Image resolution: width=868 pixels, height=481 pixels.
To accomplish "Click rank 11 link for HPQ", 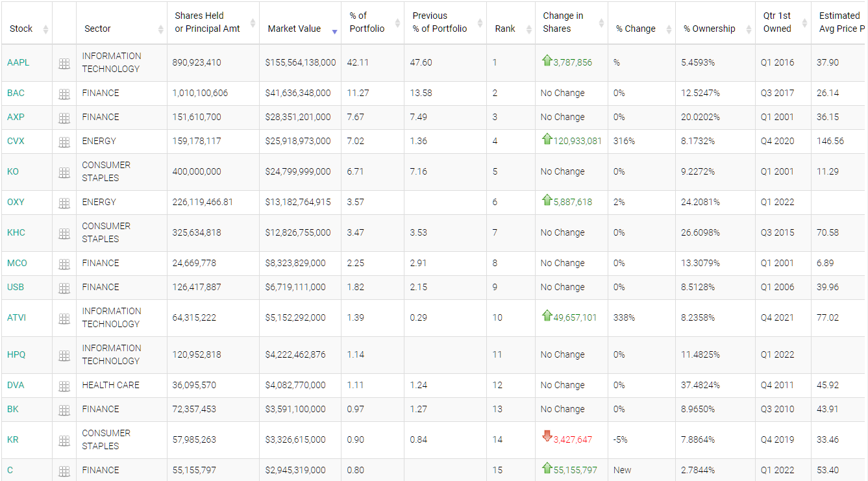I will [x=497, y=354].
